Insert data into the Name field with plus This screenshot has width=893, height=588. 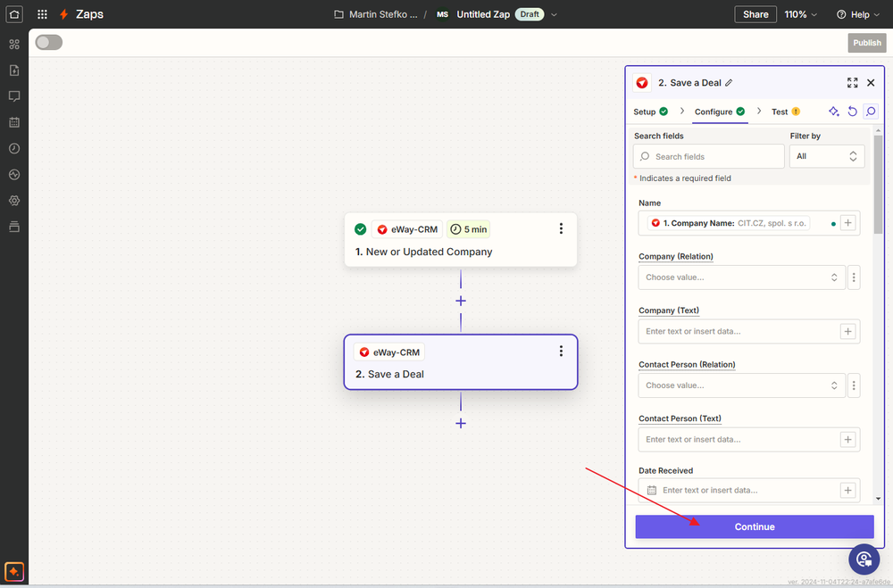(x=848, y=223)
